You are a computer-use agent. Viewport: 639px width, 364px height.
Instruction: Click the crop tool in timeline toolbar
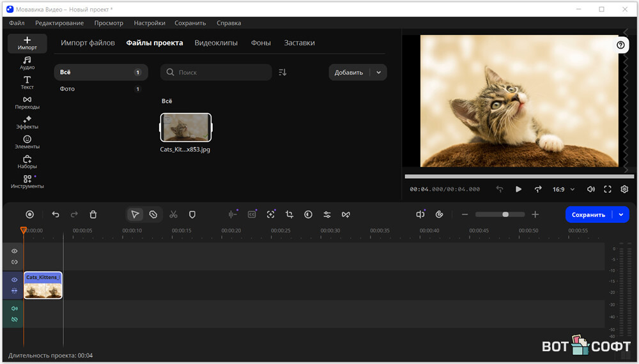tap(289, 215)
